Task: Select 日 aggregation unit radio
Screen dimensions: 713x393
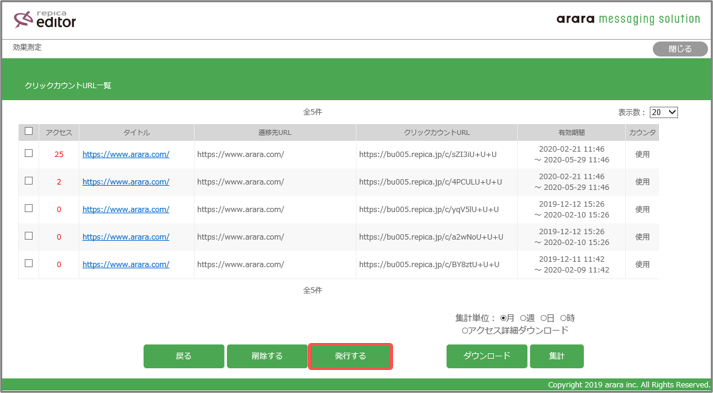Action: coord(543,318)
